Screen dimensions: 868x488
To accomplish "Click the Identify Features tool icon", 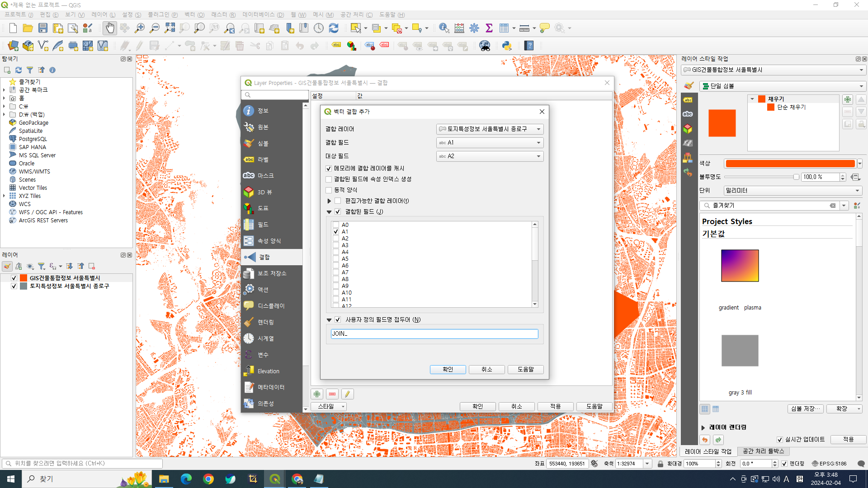I will coord(444,28).
